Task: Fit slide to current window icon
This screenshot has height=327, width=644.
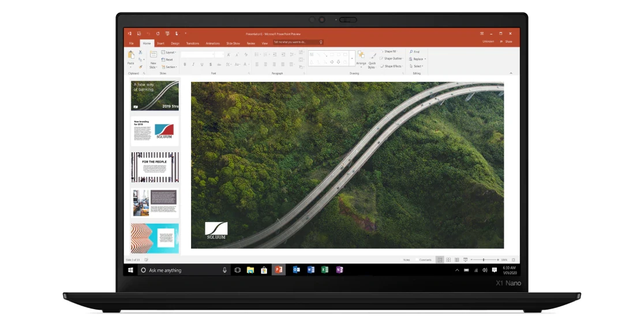Action: tap(514, 260)
